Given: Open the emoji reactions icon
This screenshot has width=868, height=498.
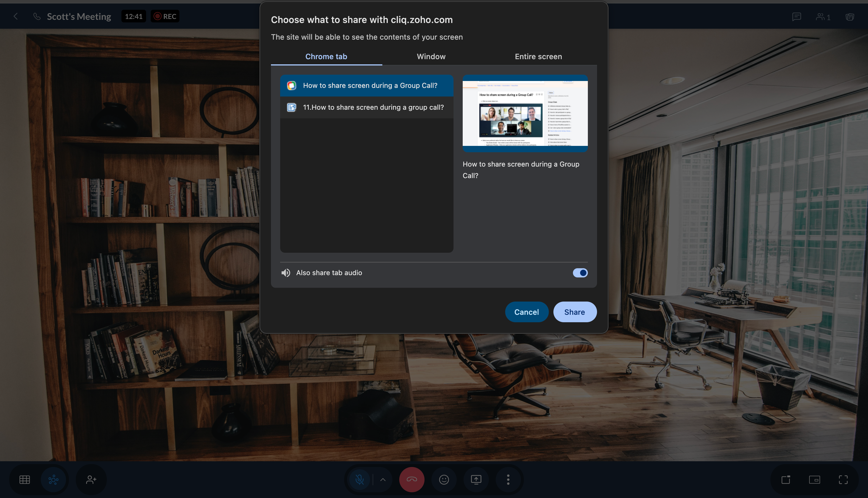Looking at the screenshot, I should click(x=444, y=480).
